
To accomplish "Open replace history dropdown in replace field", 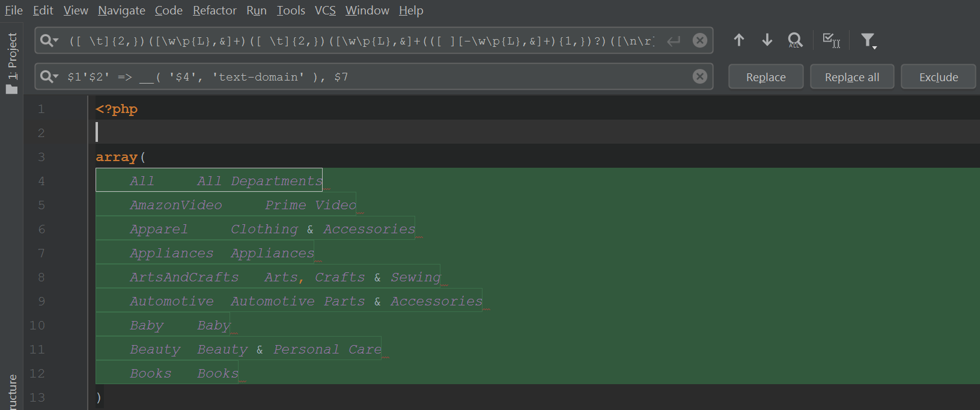I will [x=49, y=77].
